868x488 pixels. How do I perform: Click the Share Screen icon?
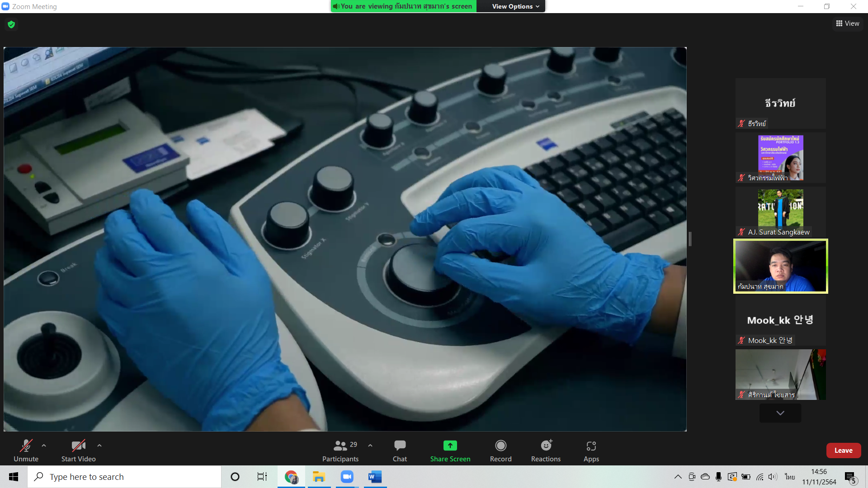click(x=450, y=446)
